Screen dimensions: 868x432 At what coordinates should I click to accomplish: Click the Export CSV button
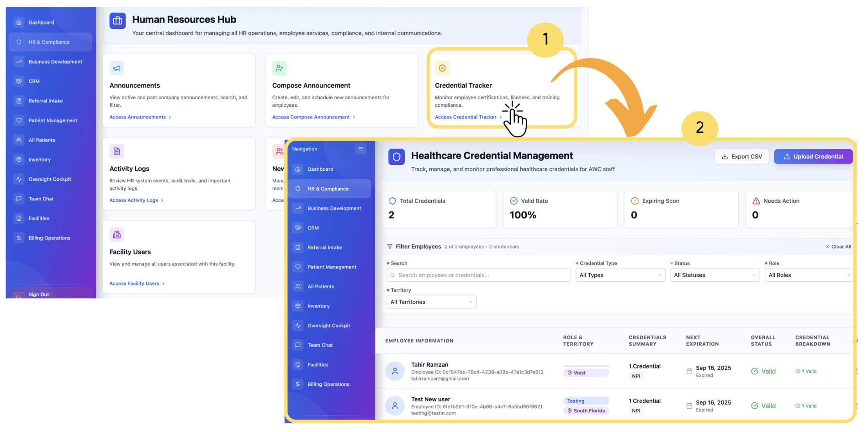tap(741, 157)
